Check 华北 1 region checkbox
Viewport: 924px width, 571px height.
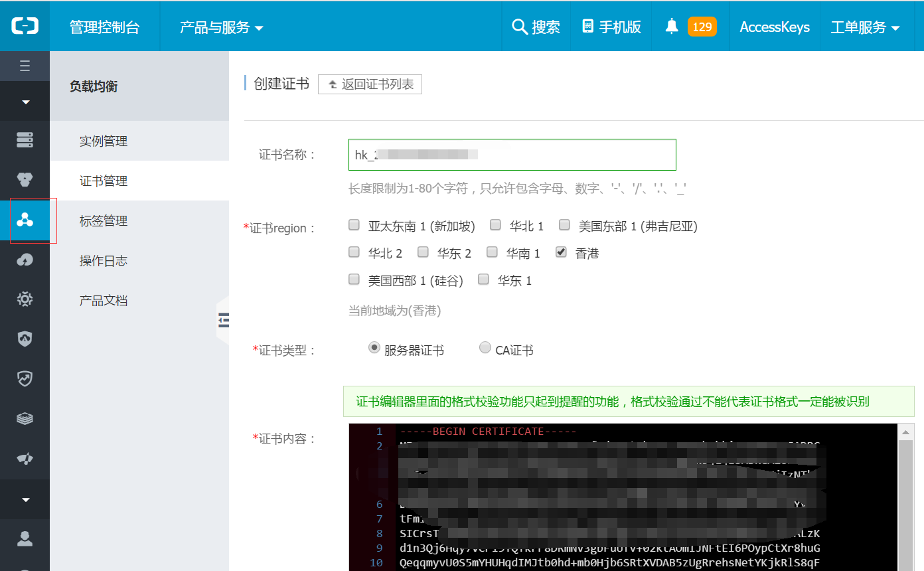tap(495, 225)
